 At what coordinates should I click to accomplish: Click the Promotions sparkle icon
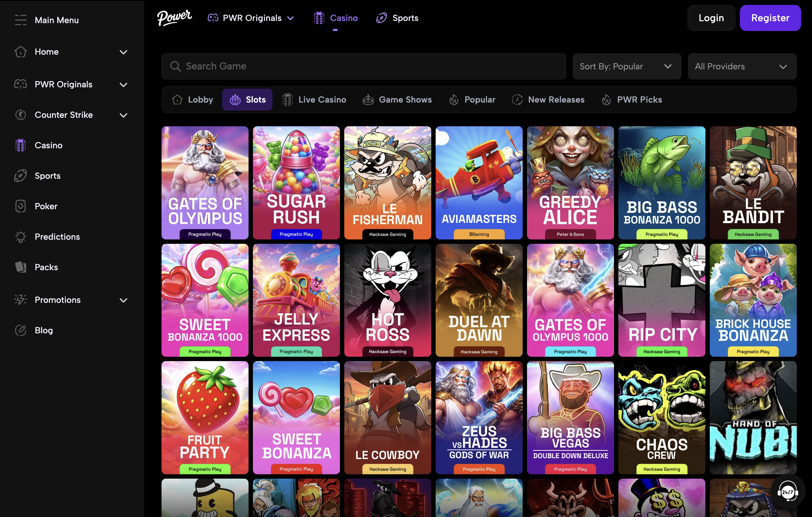coord(21,300)
